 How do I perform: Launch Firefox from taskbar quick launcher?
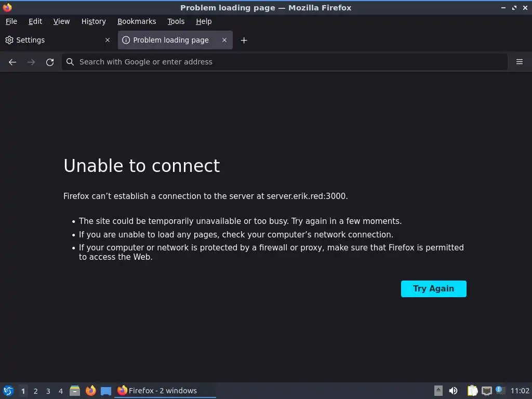point(90,391)
